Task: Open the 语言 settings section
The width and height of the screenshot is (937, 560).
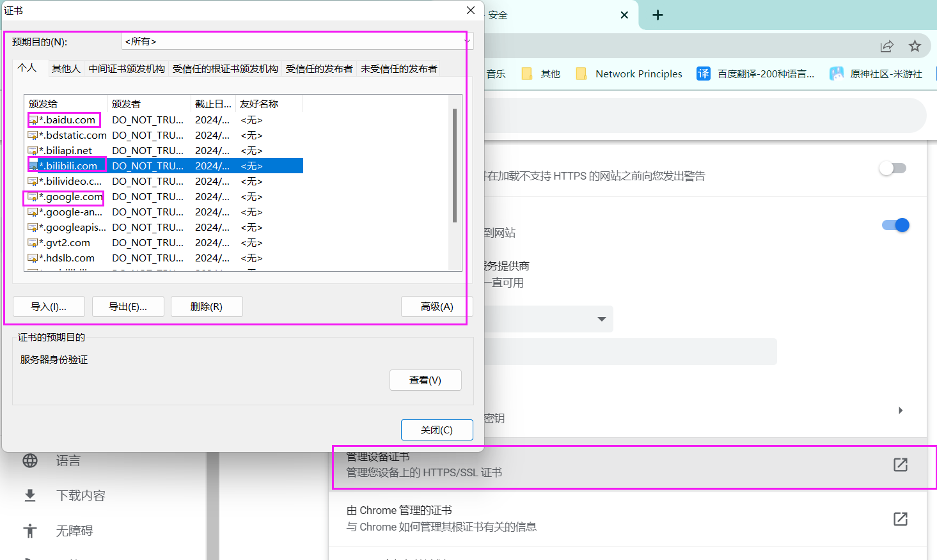Action: click(x=68, y=461)
